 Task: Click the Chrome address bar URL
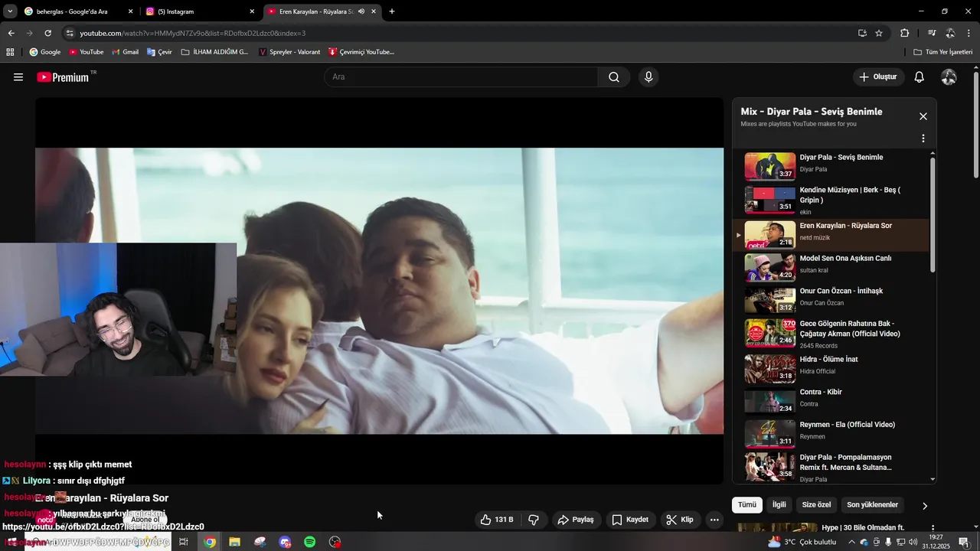[193, 33]
